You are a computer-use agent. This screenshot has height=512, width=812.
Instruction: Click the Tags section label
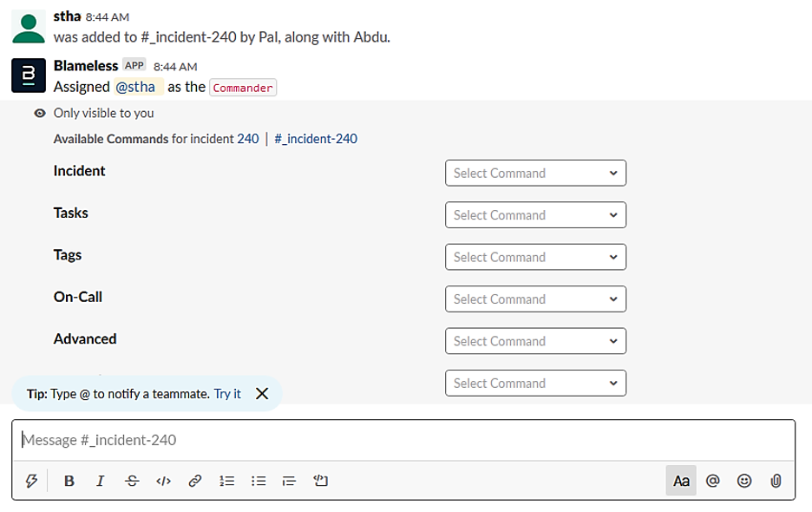(68, 255)
